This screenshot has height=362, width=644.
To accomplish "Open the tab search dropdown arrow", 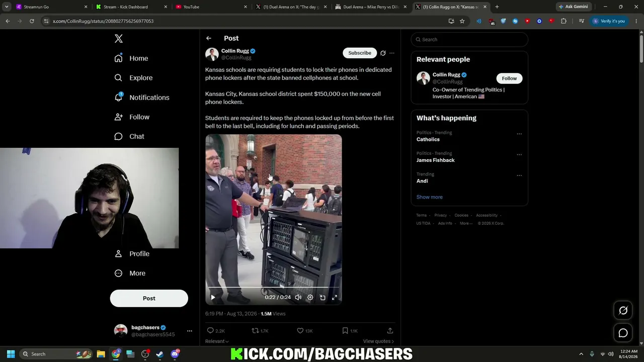I will (x=7, y=7).
